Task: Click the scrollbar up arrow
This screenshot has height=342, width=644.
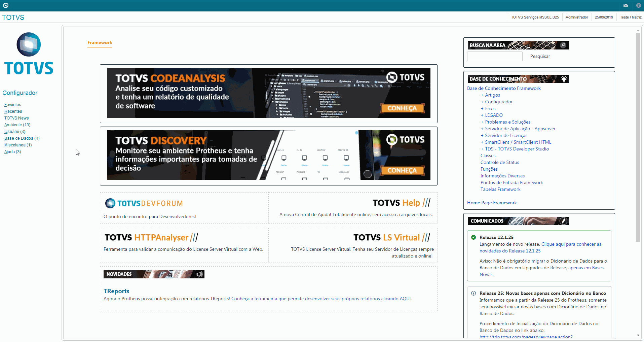Action: [x=638, y=30]
